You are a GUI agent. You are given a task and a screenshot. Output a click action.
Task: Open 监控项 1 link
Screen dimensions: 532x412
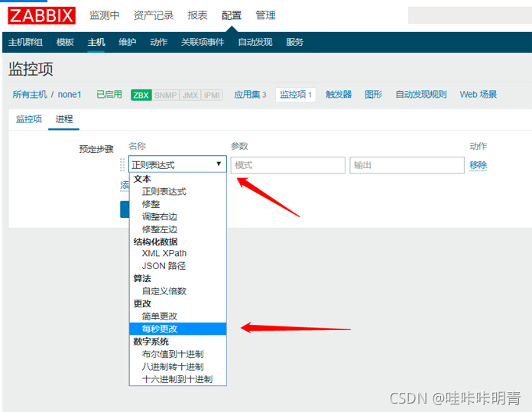pos(296,95)
